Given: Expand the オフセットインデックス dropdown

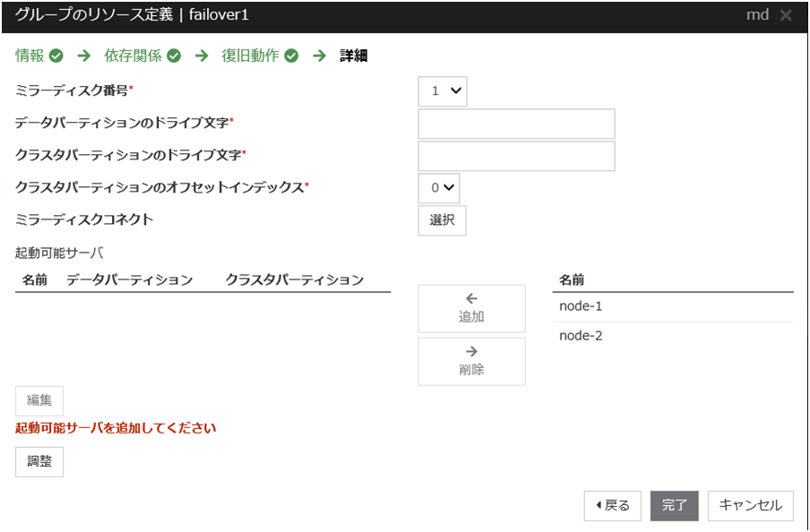Looking at the screenshot, I should coord(439,187).
